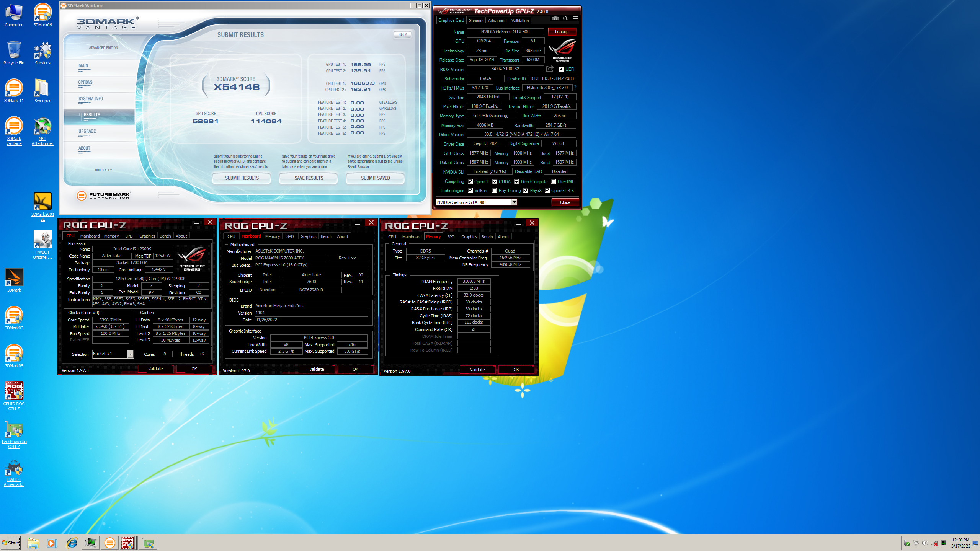Open Windows Media Player taskbar icon
This screenshot has height=551, width=980.
52,543
